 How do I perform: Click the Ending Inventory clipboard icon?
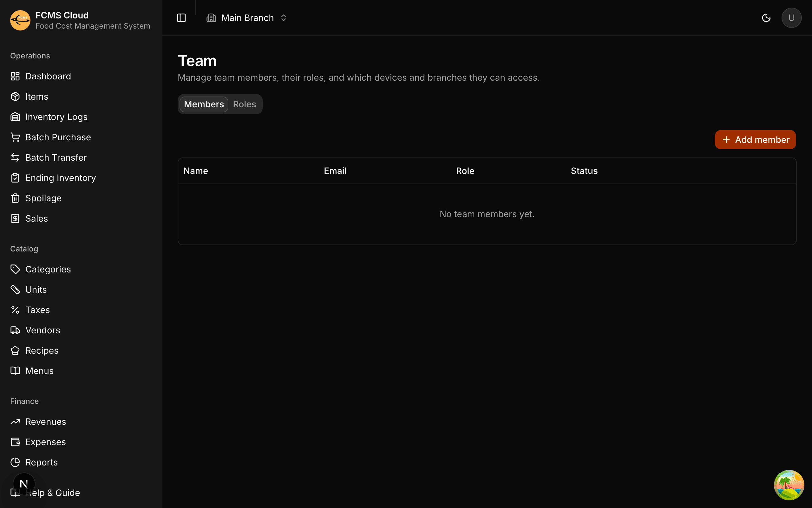15,178
